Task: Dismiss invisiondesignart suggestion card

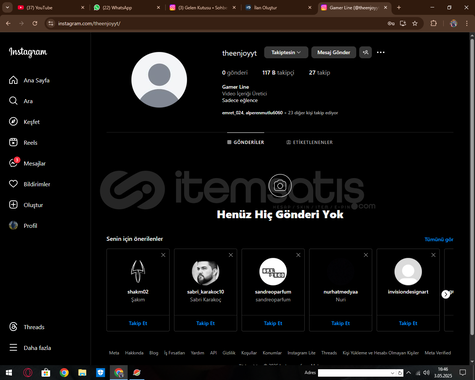Action: tap(433, 255)
